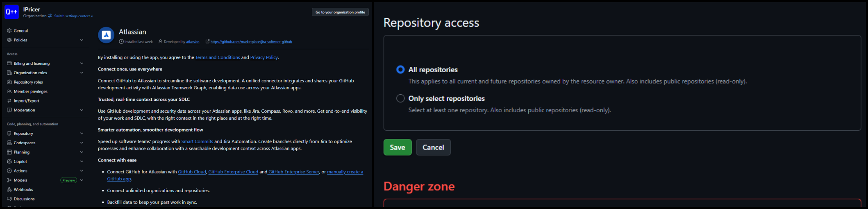868x209 pixels.
Task: Click the external link icon beside marketplace URL
Action: pyautogui.click(x=207, y=41)
